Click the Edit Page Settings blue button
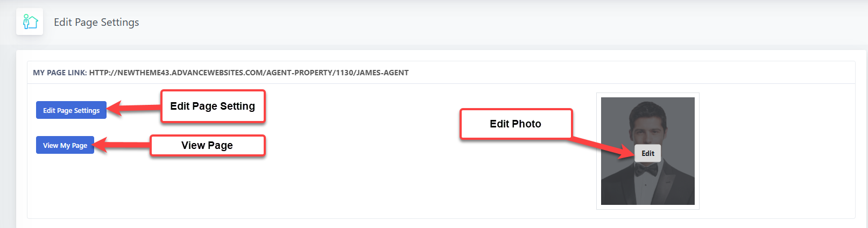 (x=71, y=110)
